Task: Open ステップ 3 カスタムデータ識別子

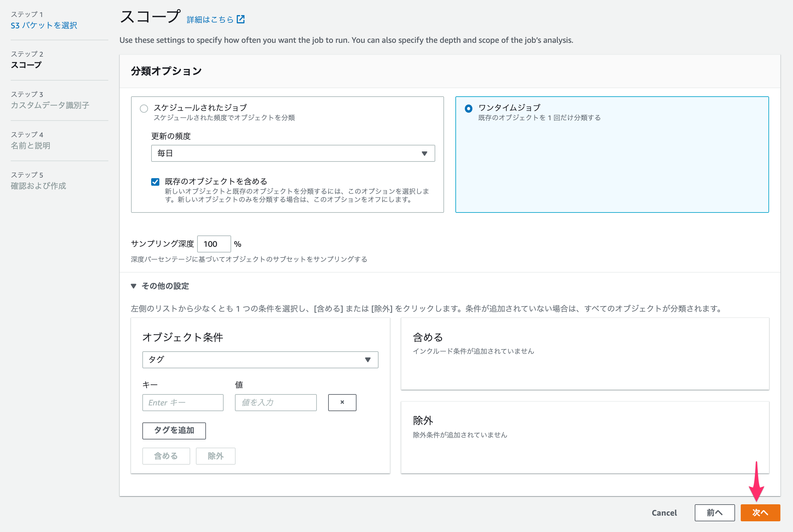Action: click(x=50, y=105)
